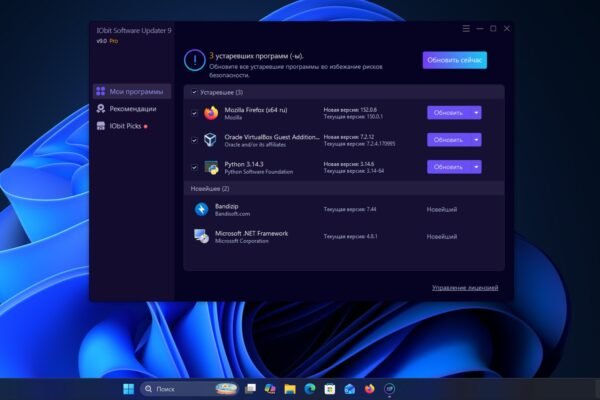Click the Pro edition label
Viewport: 600px width, 400px height.
coord(114,41)
